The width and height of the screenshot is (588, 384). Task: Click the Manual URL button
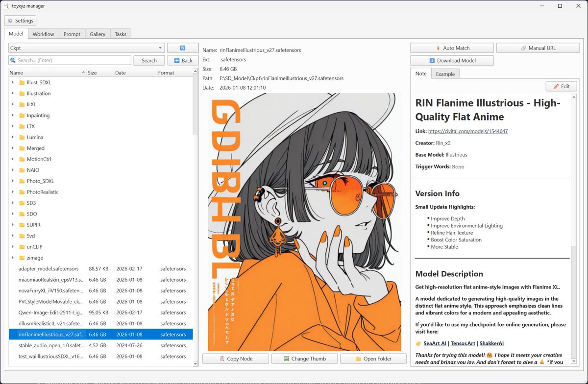coord(538,48)
